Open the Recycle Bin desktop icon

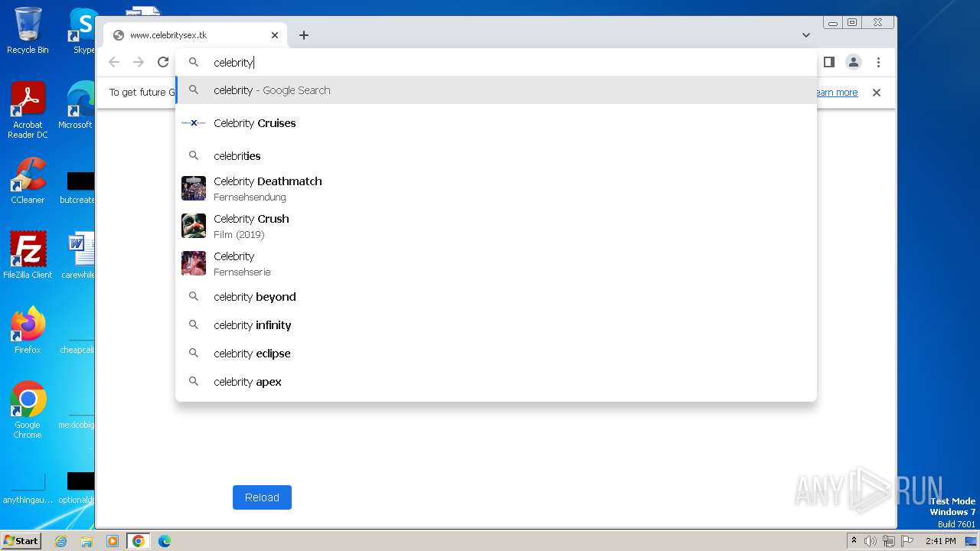(28, 31)
